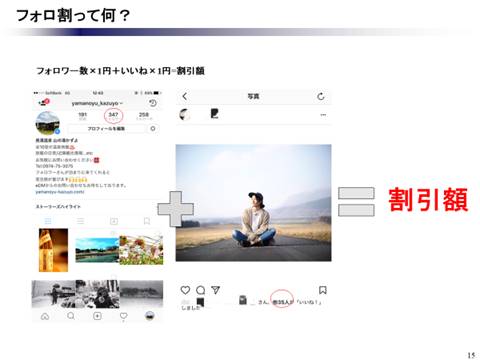The height and width of the screenshot is (360, 480).
Task: Open the black-and-white snowy figure photo
Action: [53, 294]
